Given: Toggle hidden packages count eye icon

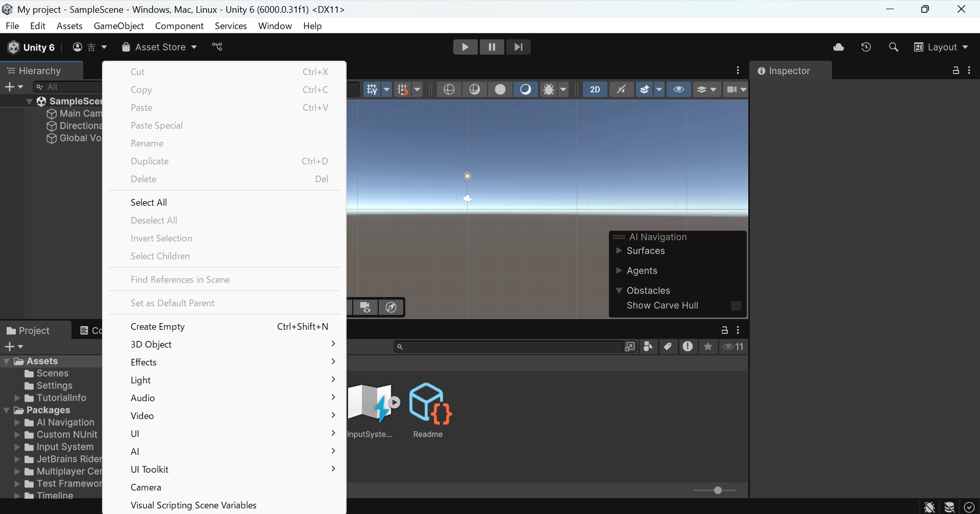Looking at the screenshot, I should (x=733, y=347).
